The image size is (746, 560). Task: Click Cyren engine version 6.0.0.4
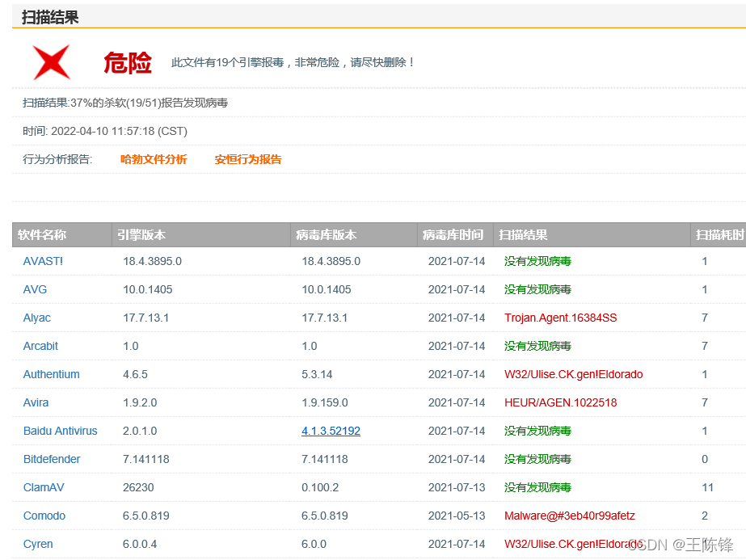139,545
